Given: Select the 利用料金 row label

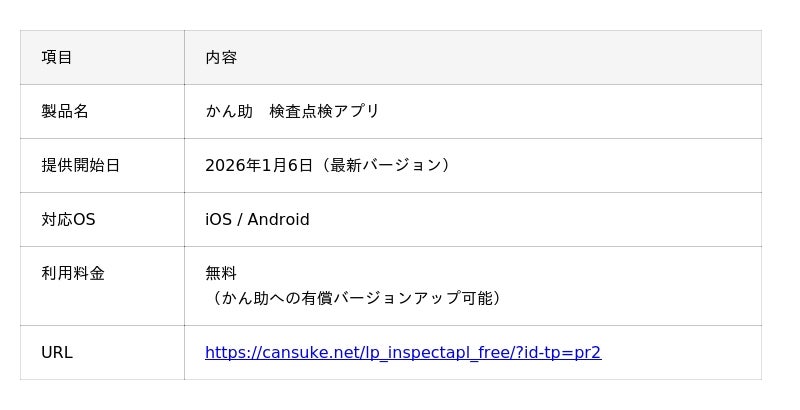Looking at the screenshot, I should [x=73, y=273].
